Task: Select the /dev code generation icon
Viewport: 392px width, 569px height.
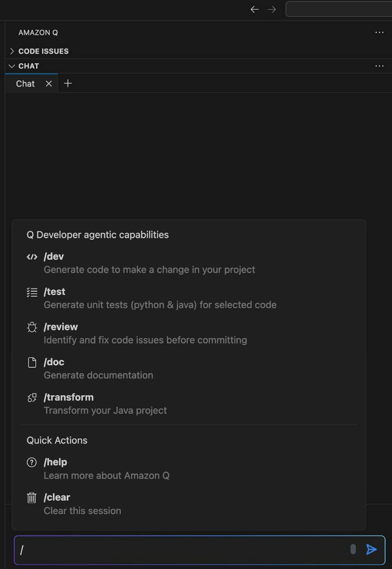Action: coord(32,257)
